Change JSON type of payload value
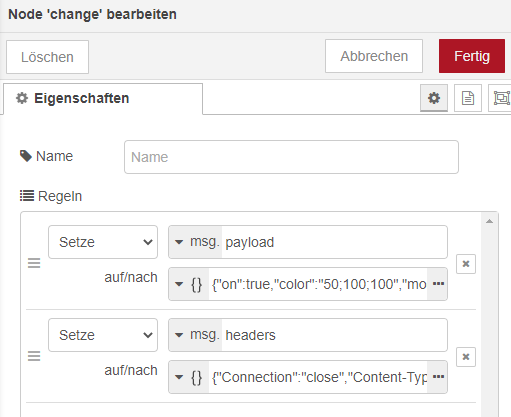 click(x=189, y=284)
